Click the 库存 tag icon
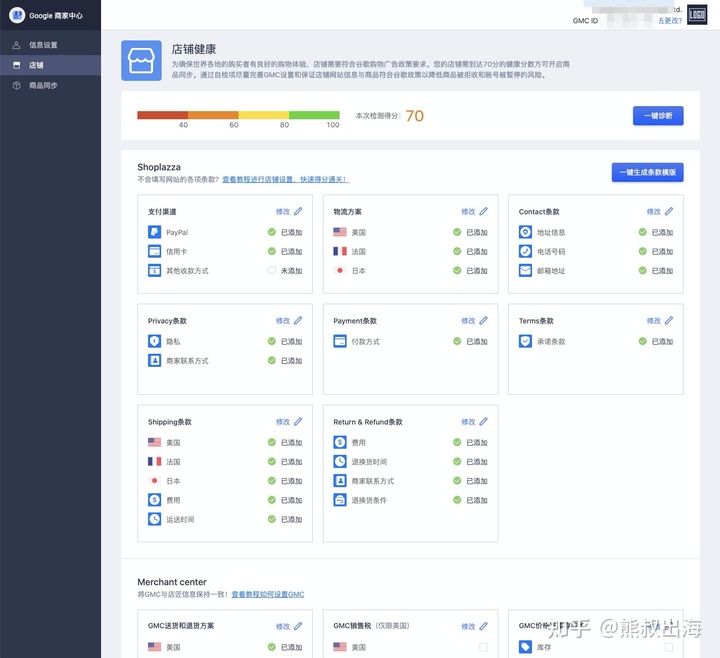Screen dimensions: 720x658 tap(525, 647)
